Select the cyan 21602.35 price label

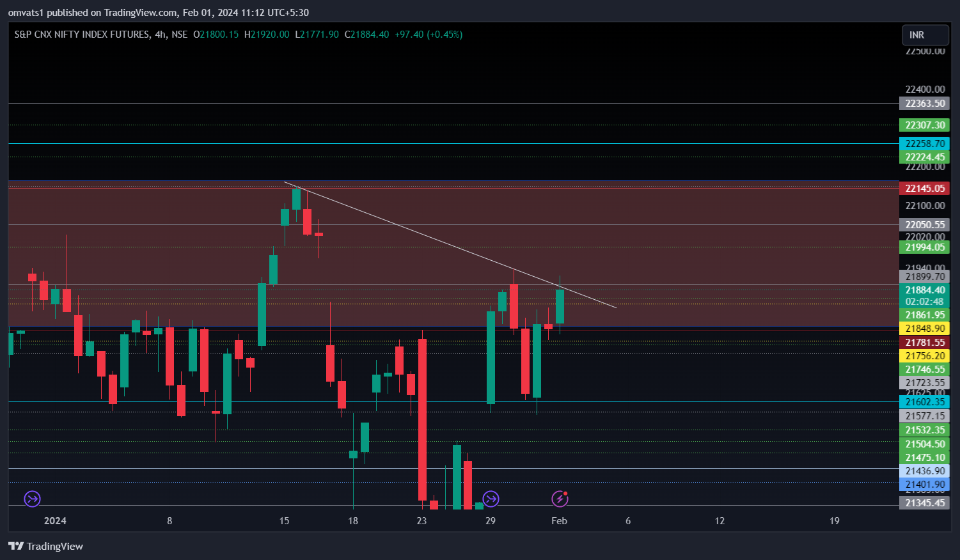(x=925, y=402)
